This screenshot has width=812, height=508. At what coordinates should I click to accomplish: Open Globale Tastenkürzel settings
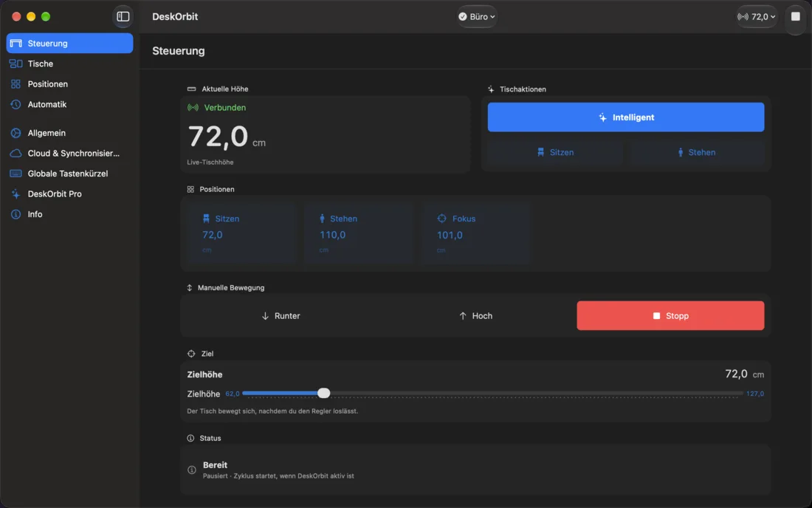tap(69, 174)
